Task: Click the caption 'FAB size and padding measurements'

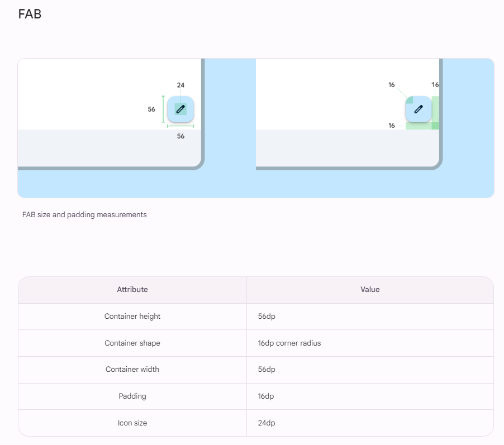Action: pos(84,214)
